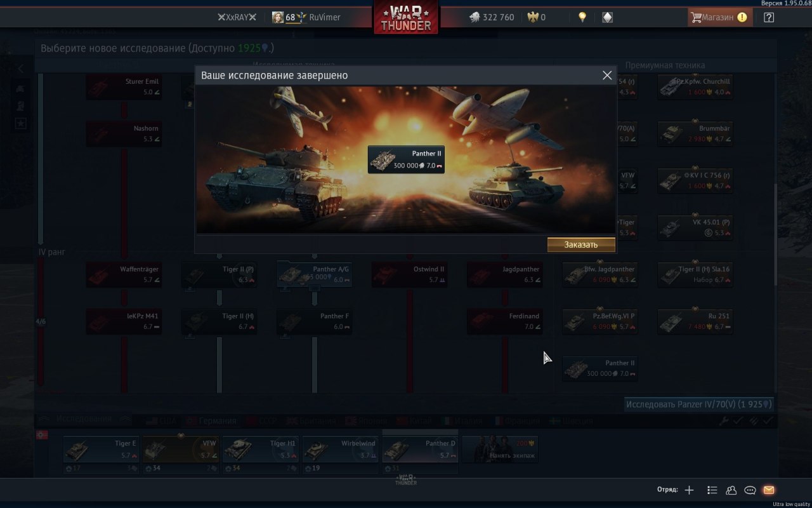This screenshot has height=508, width=812.
Task: Select the Tiger II (P) vehicle
Action: click(x=219, y=274)
